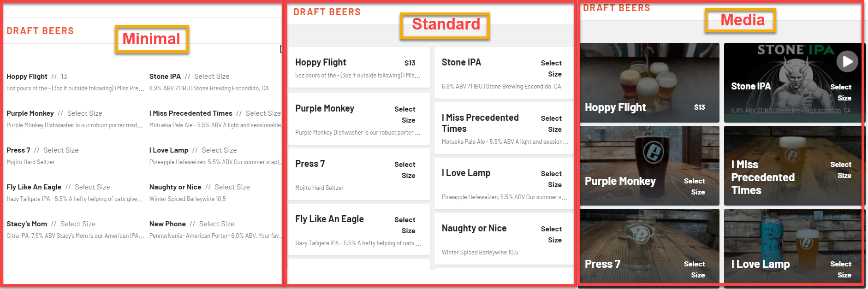The height and width of the screenshot is (289, 868).
Task: Open Fly Like An Eagle in Minimal list
Action: [34, 187]
